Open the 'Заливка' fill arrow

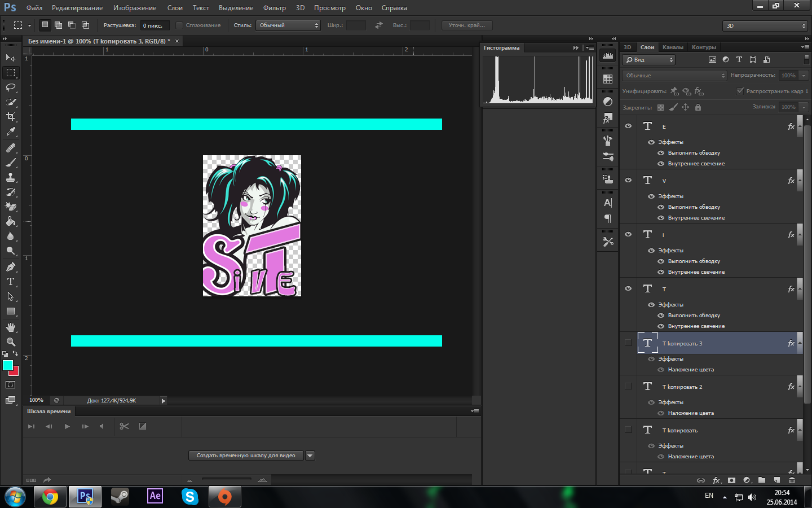click(x=804, y=107)
